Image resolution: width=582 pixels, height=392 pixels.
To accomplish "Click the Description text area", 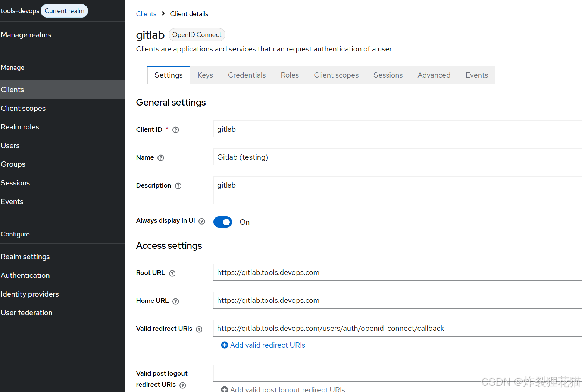I will tap(398, 191).
